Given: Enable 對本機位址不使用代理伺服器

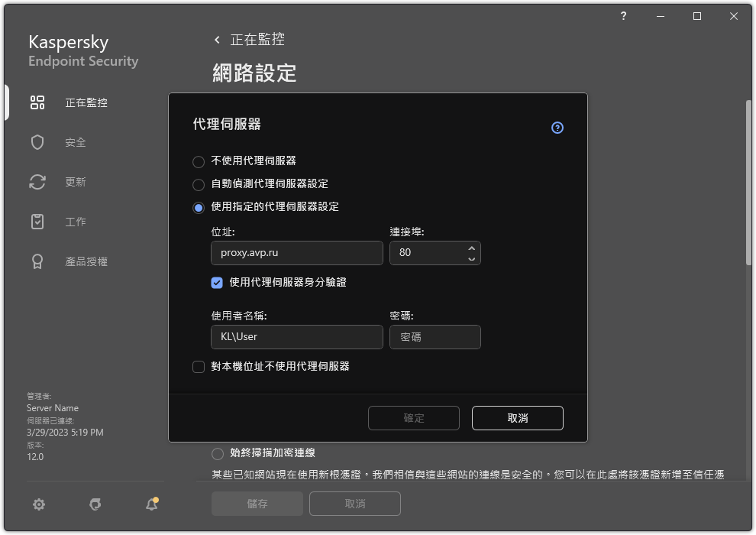Looking at the screenshot, I should click(199, 367).
